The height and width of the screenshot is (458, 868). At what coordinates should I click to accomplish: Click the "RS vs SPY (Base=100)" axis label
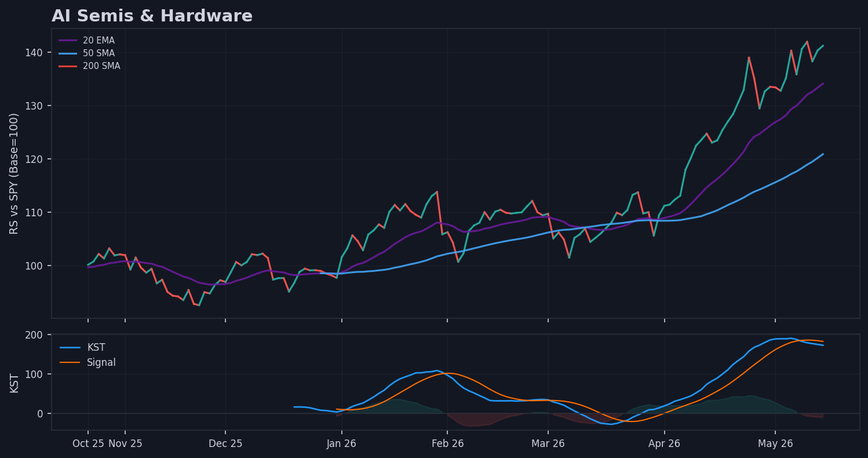pyautogui.click(x=14, y=173)
